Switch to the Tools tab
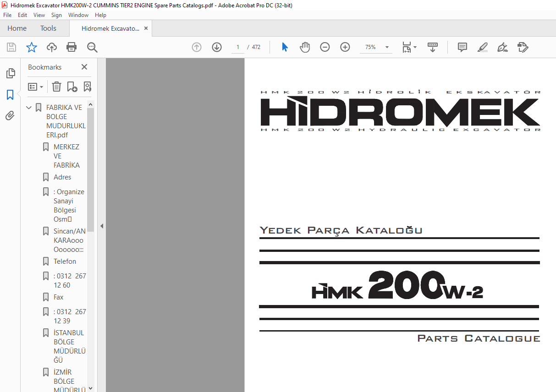 point(48,28)
